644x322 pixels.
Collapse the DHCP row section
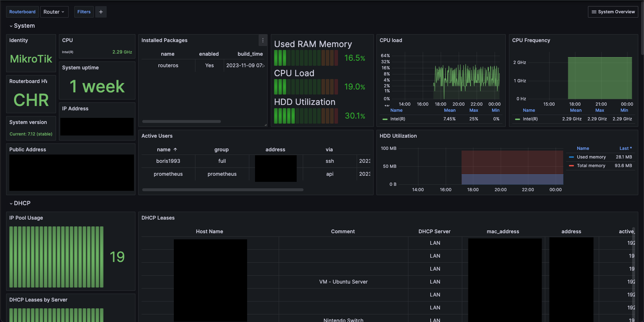(20, 203)
